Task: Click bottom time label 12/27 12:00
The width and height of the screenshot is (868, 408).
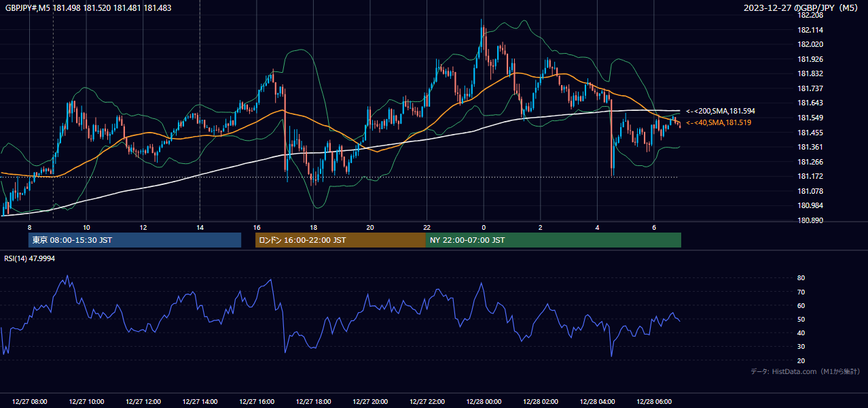Action: pos(143,401)
